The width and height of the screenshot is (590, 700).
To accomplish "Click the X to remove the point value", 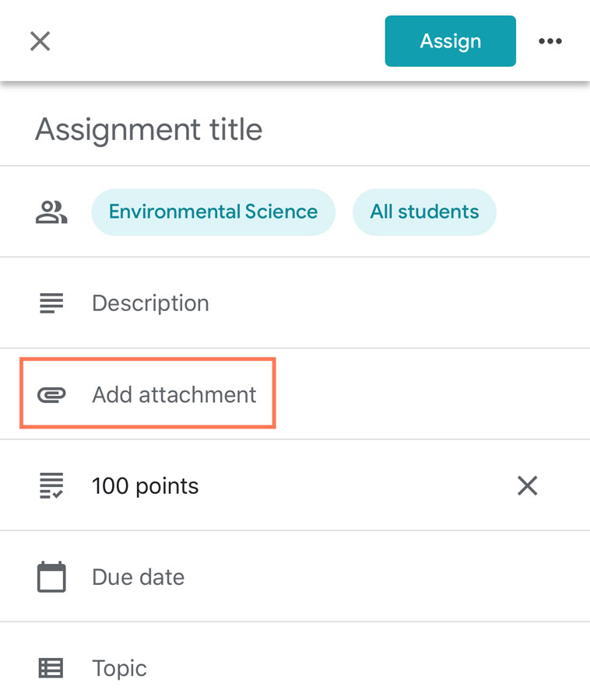I will coord(527,485).
